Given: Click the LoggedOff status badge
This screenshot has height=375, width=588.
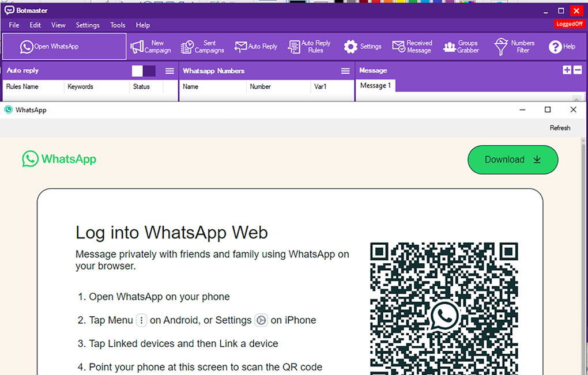Looking at the screenshot, I should point(569,24).
